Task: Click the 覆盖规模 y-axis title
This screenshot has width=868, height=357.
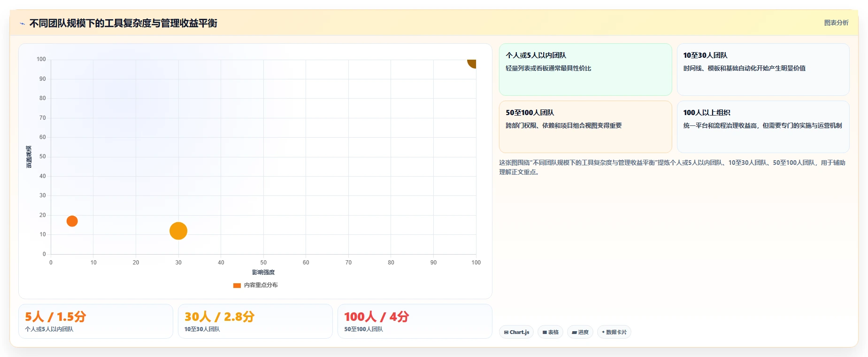Action: (29, 157)
